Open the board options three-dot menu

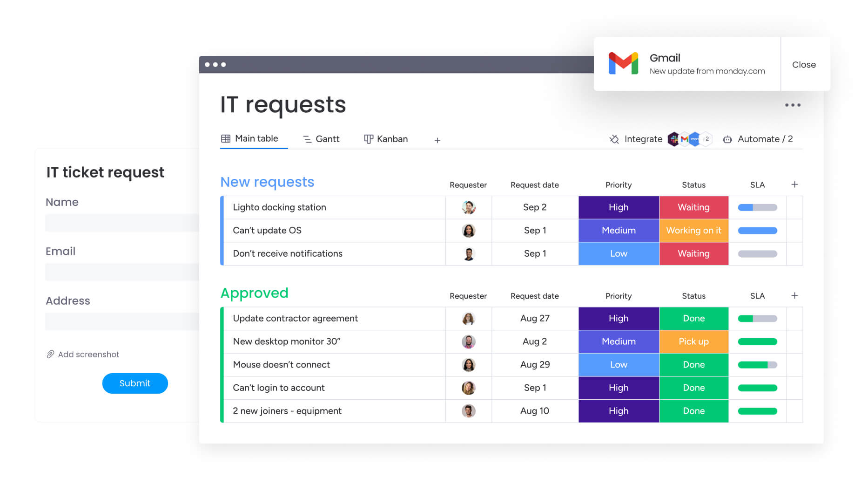[793, 105]
